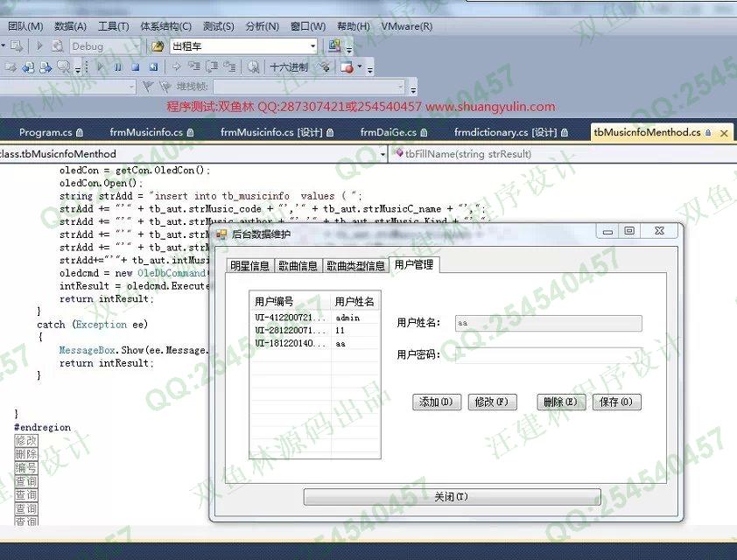This screenshot has height=560, width=737.
Task: Open the 工具(T) menu
Action: (x=113, y=26)
